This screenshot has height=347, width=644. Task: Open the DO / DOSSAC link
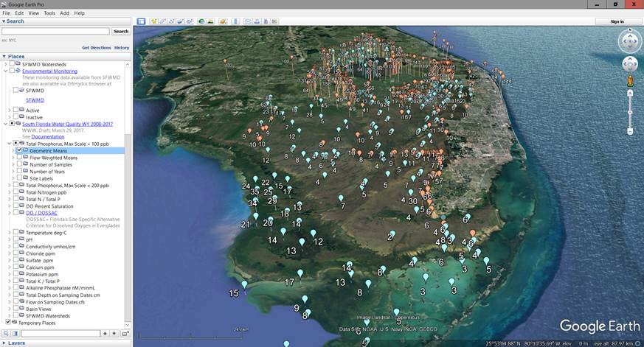[x=41, y=213]
